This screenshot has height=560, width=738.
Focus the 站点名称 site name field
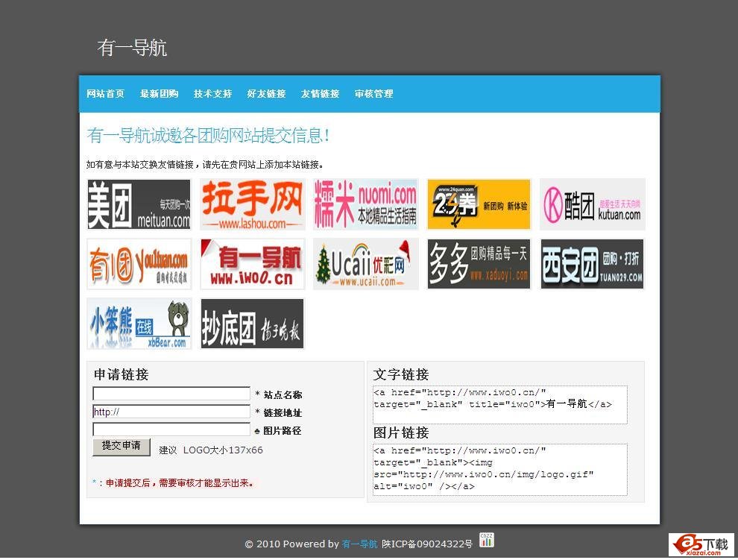tap(171, 394)
